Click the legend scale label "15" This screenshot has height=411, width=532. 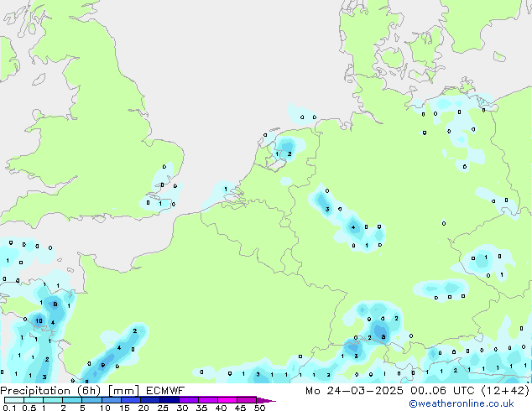[x=124, y=408]
